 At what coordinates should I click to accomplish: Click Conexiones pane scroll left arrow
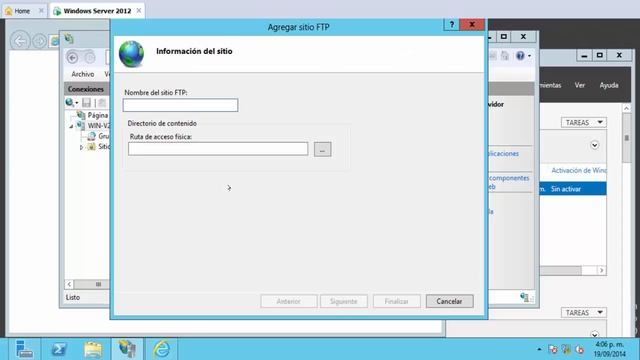coord(69,284)
